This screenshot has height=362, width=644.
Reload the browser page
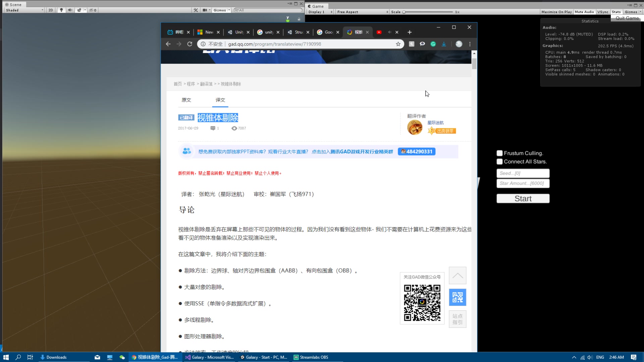click(190, 44)
